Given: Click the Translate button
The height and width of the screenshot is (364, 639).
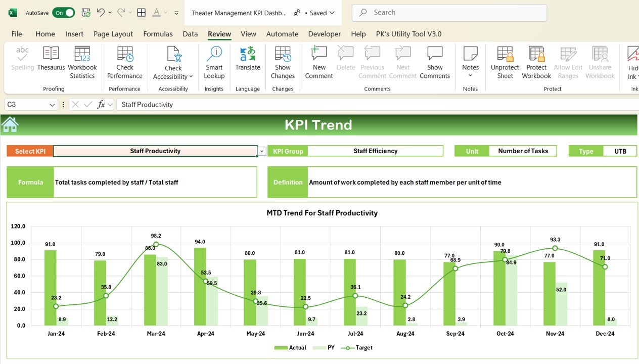Looking at the screenshot, I should [x=248, y=59].
